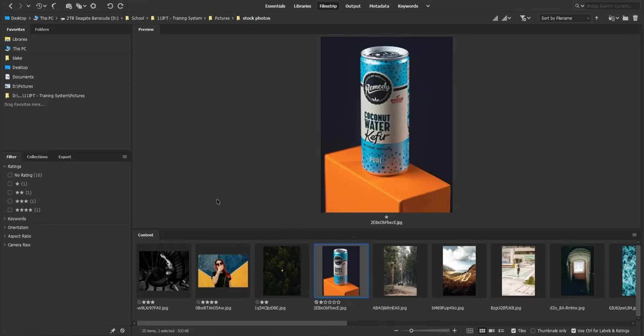Click the Get Photos from Camera icon

[68, 6]
